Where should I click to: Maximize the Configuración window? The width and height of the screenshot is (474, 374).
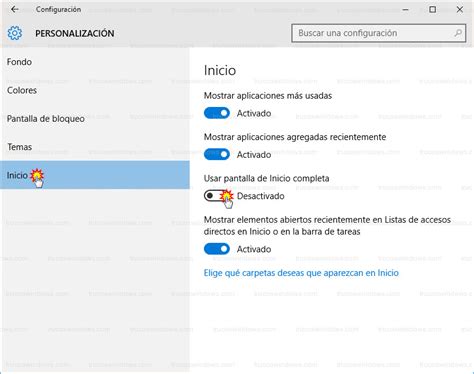pyautogui.click(x=432, y=10)
